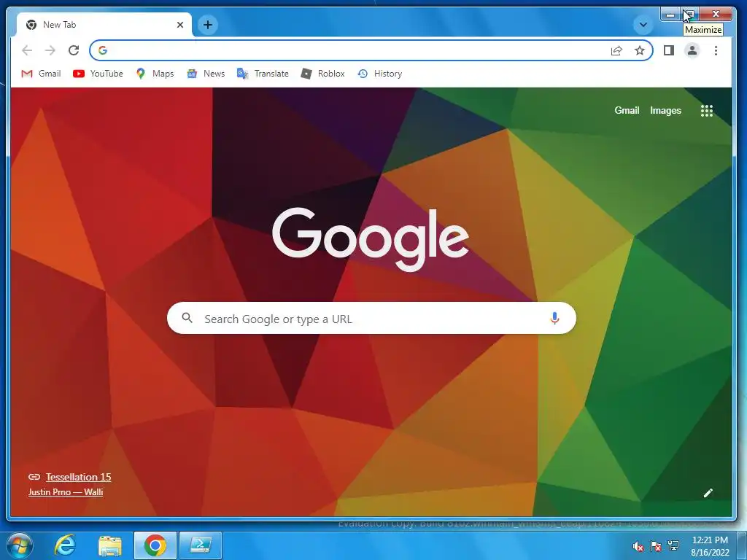Minimize the Chrome window
The width and height of the screenshot is (747, 560).
[671, 15]
